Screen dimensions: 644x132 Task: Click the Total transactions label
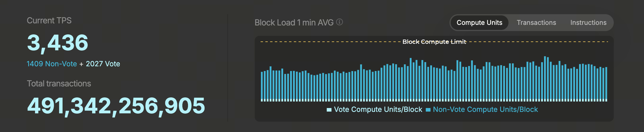pos(59,83)
